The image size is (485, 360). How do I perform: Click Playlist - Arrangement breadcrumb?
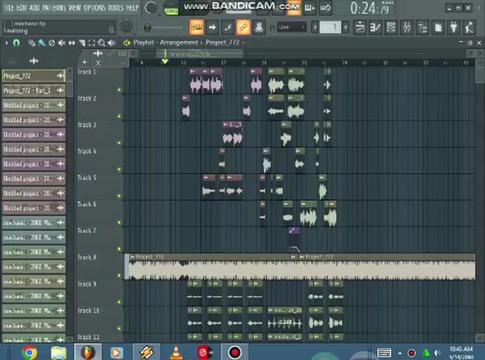click(x=166, y=43)
